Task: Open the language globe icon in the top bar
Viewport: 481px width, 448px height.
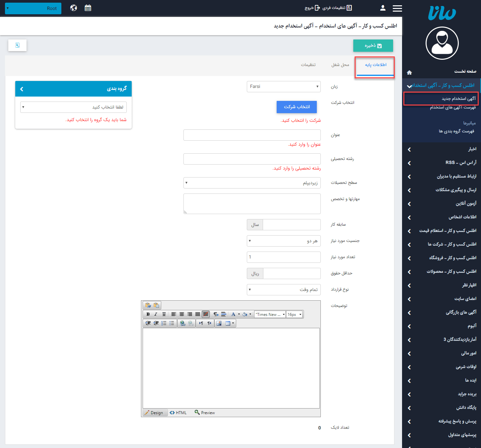Action: click(x=73, y=8)
